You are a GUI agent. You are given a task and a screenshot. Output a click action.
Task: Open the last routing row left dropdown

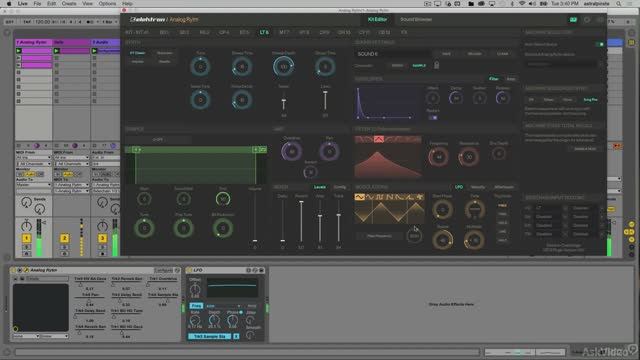[x=550, y=234]
